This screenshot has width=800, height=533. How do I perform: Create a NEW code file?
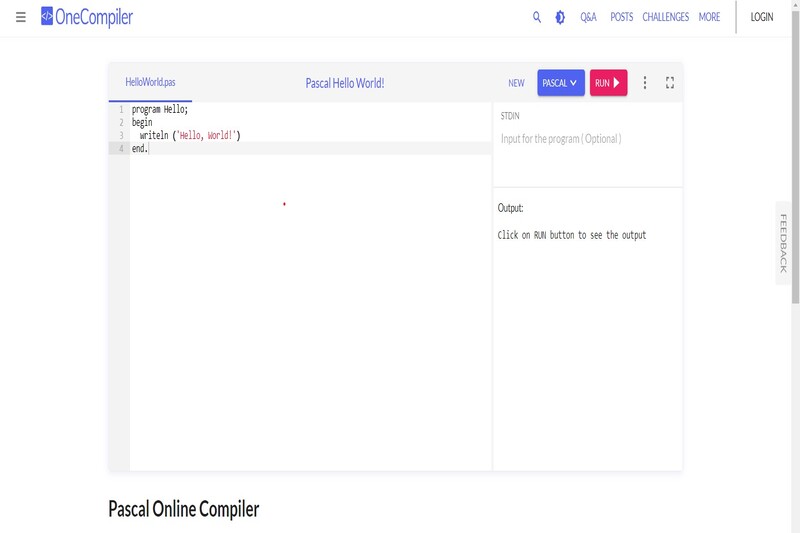pos(516,83)
